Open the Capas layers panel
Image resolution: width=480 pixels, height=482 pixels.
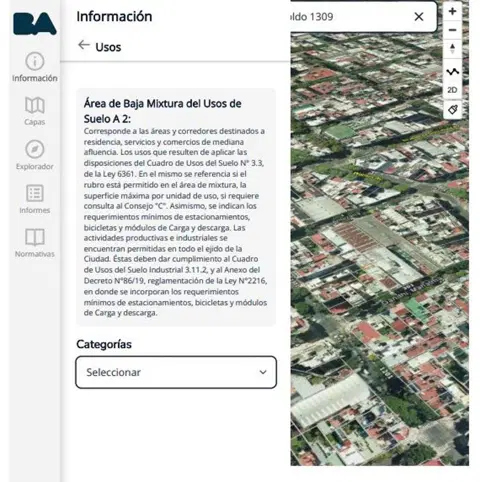click(x=35, y=111)
